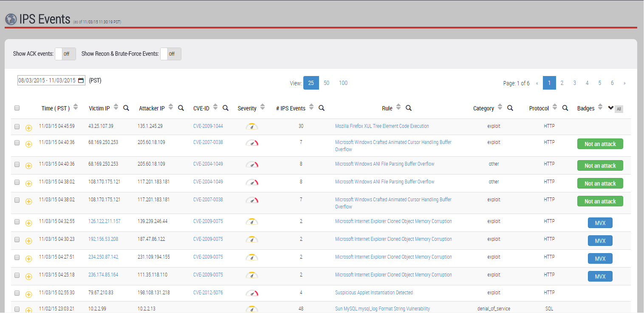The width and height of the screenshot is (644, 313).
Task: Open Sun MySQL mysql_log Format String rule
Action: coord(382,309)
